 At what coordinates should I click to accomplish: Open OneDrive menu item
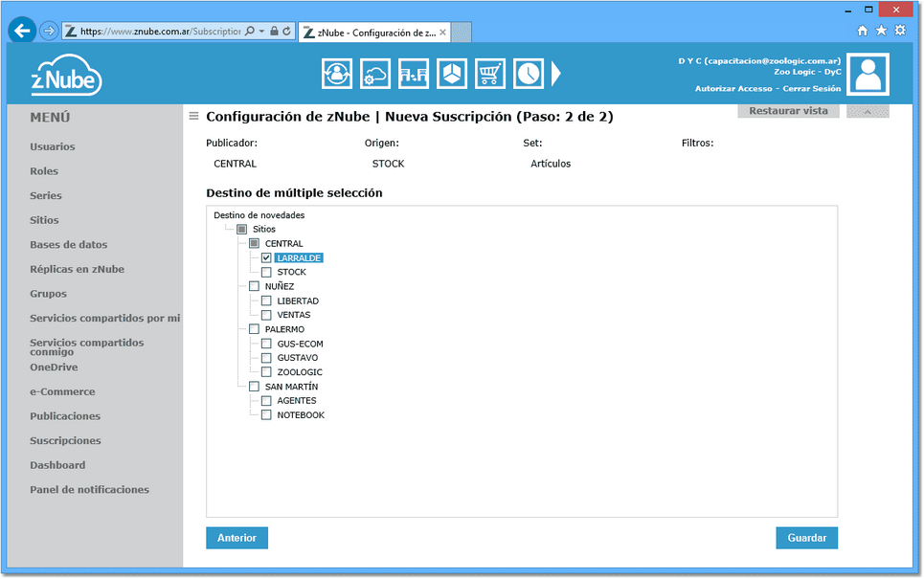(x=54, y=367)
